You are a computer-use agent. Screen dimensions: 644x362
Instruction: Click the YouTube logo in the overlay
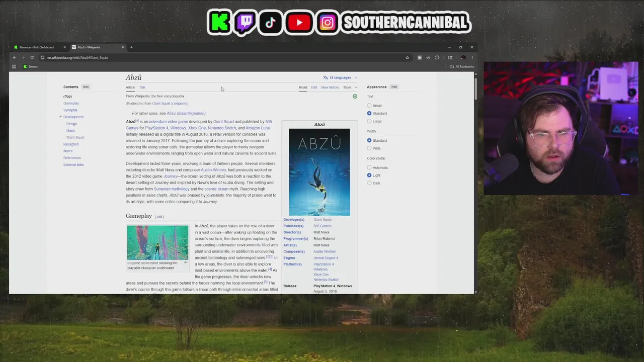299,23
